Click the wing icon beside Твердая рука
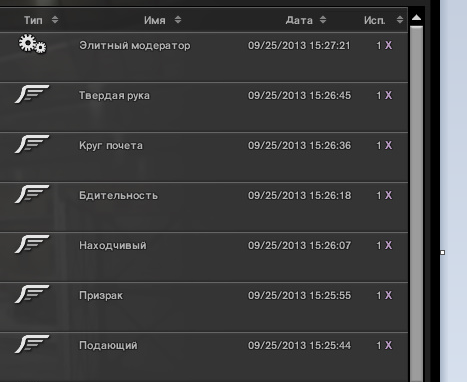This screenshot has width=467, height=382. [x=32, y=94]
